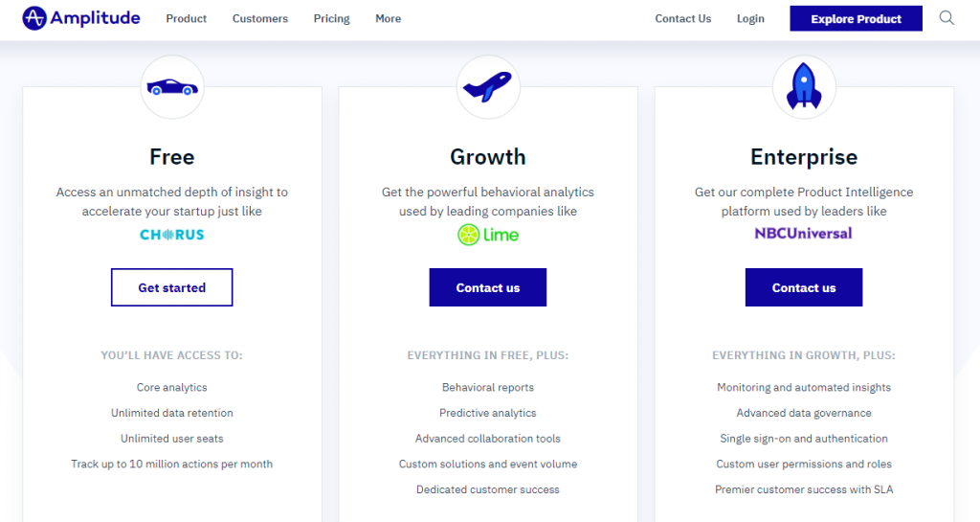Screen dimensions: 980x522
Task: Click the Enterprise plan heading
Action: 804,157
